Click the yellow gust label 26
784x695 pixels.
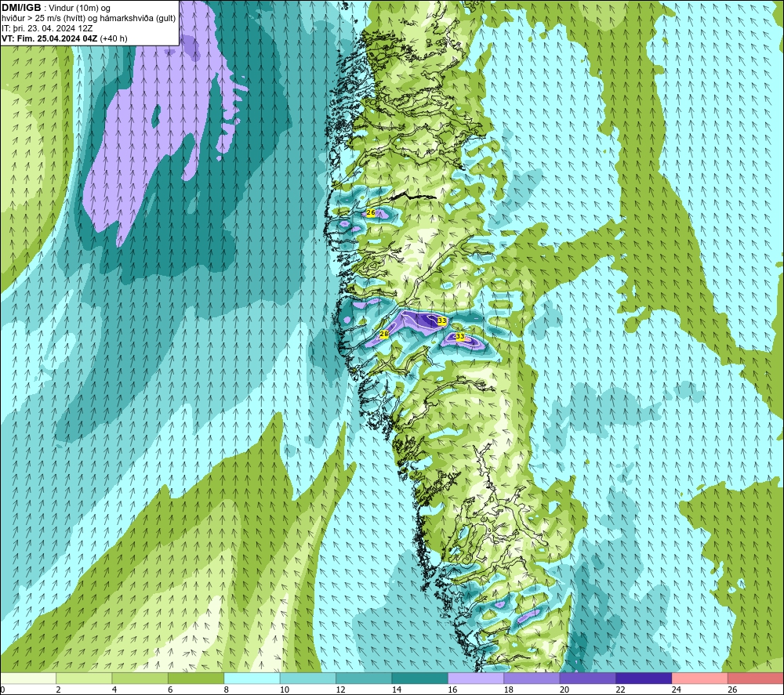click(x=371, y=212)
